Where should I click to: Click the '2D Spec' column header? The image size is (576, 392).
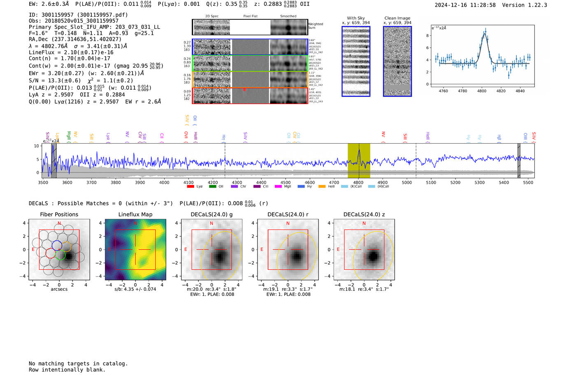pyautogui.click(x=211, y=16)
